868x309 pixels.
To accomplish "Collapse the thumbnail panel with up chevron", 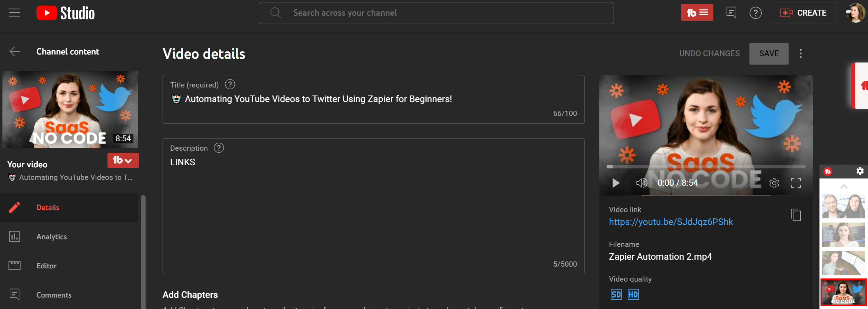I will coord(844,186).
